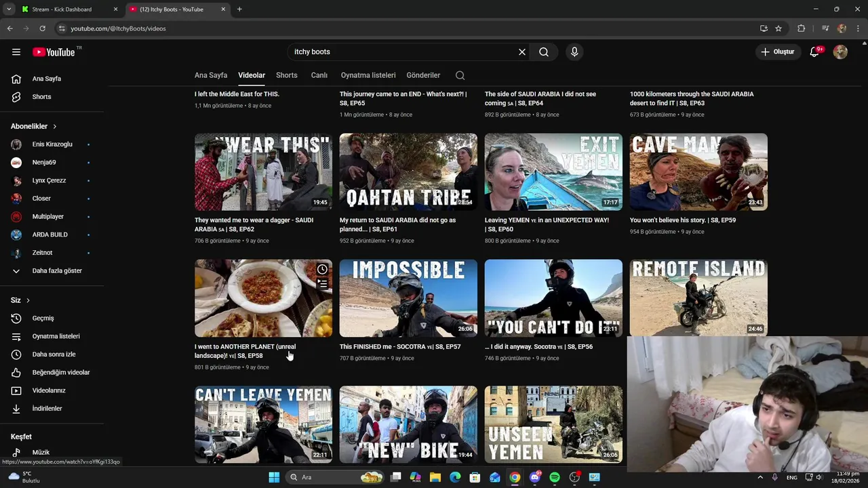Open the Windows Start menu
Viewport: 868px width, 488px height.
(274, 477)
